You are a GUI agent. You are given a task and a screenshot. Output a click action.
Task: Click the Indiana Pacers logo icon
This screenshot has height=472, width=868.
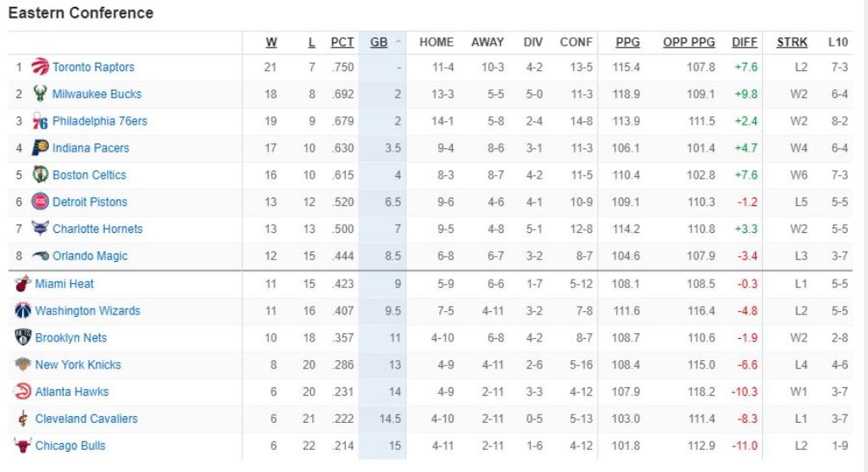pos(40,148)
